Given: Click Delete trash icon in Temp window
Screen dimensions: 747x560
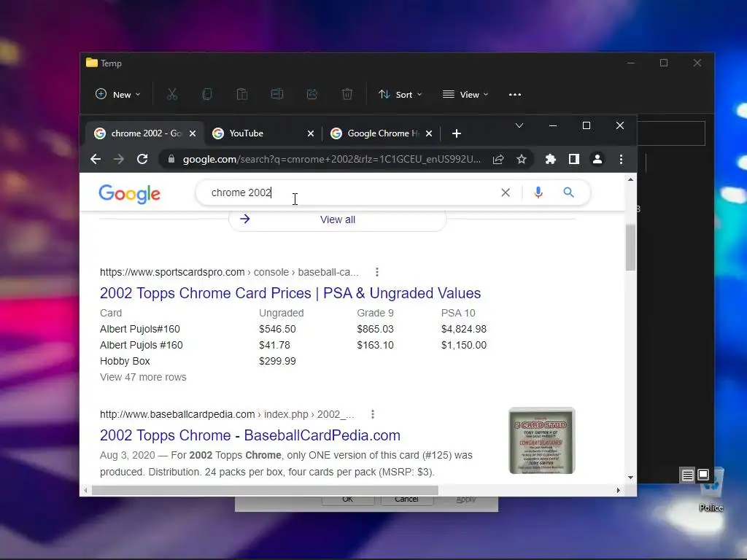Looking at the screenshot, I should (x=347, y=94).
